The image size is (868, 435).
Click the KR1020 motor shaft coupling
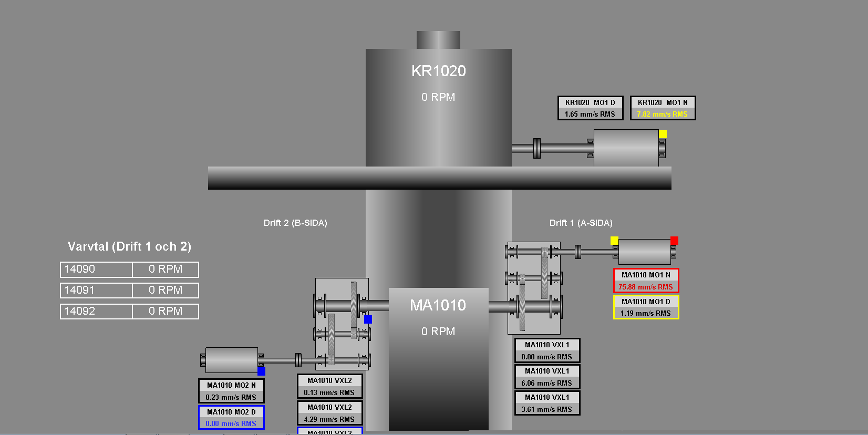(536, 148)
